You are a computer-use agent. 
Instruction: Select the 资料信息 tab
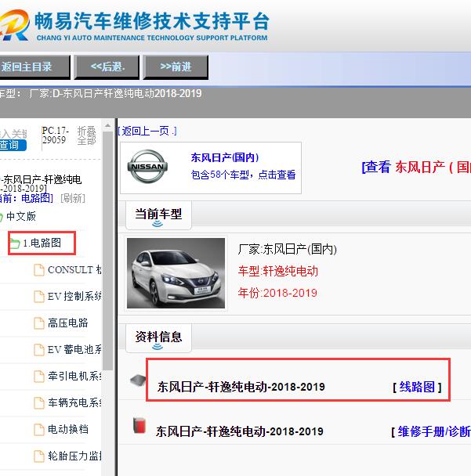click(158, 337)
